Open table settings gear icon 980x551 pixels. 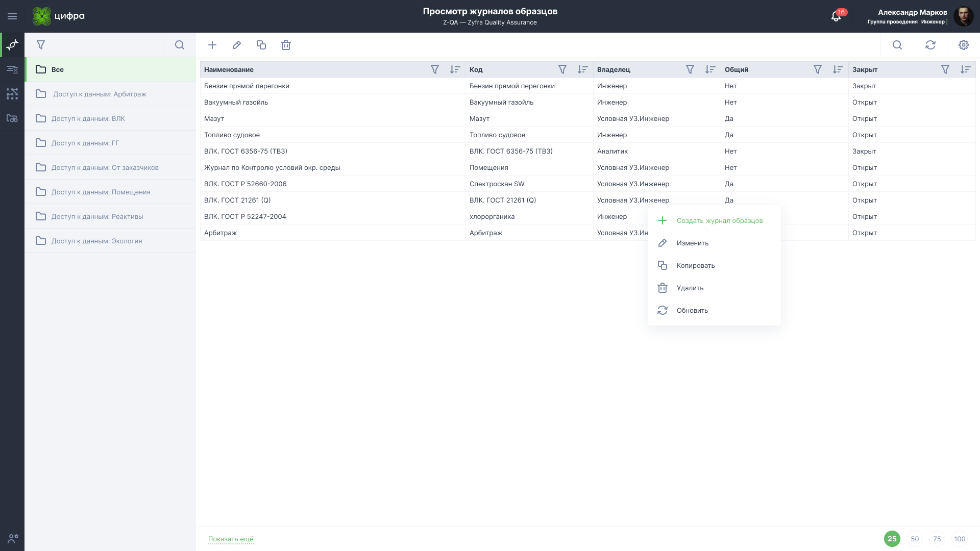pyautogui.click(x=964, y=45)
